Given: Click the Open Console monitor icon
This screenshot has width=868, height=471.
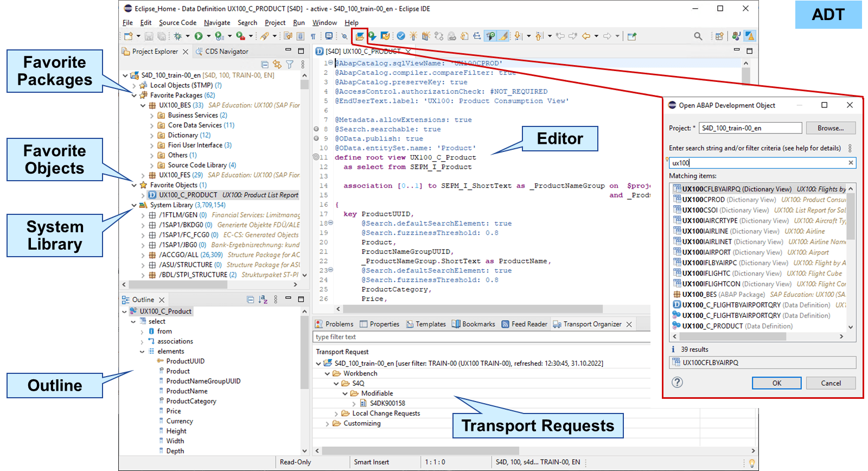Looking at the screenshot, I should [x=329, y=36].
